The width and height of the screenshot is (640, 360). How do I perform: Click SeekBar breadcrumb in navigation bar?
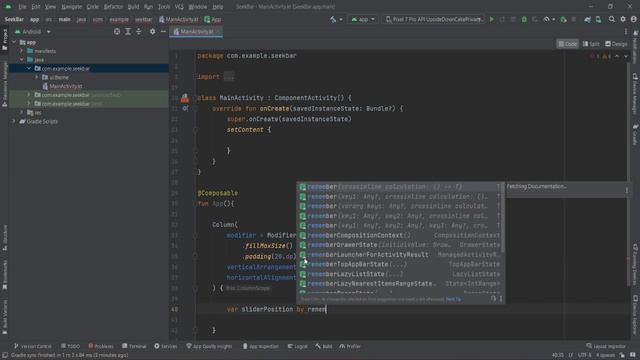[14, 19]
